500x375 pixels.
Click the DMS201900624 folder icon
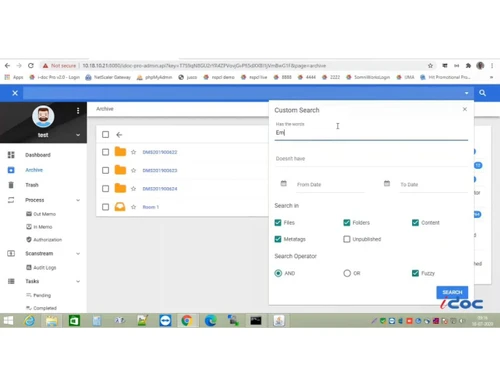(120, 188)
